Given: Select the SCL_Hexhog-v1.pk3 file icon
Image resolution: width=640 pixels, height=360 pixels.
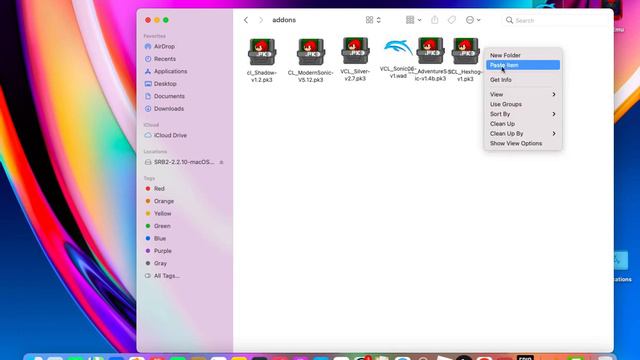Looking at the screenshot, I should (465, 51).
